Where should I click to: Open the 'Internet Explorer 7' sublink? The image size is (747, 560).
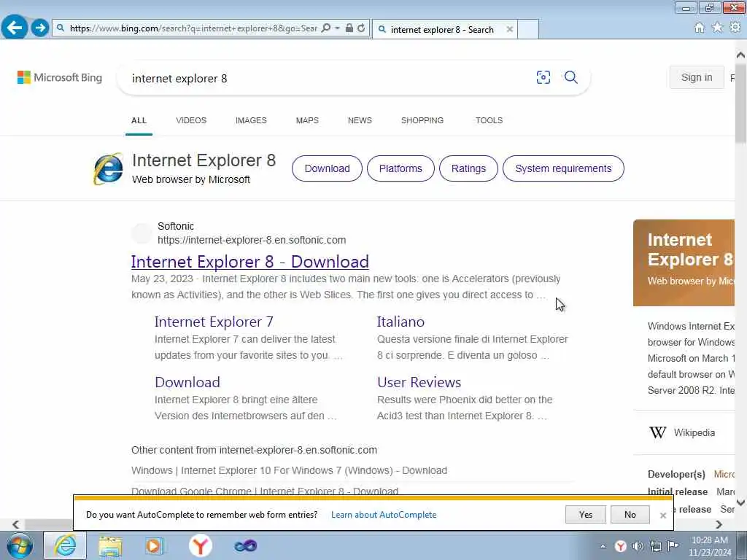(214, 322)
